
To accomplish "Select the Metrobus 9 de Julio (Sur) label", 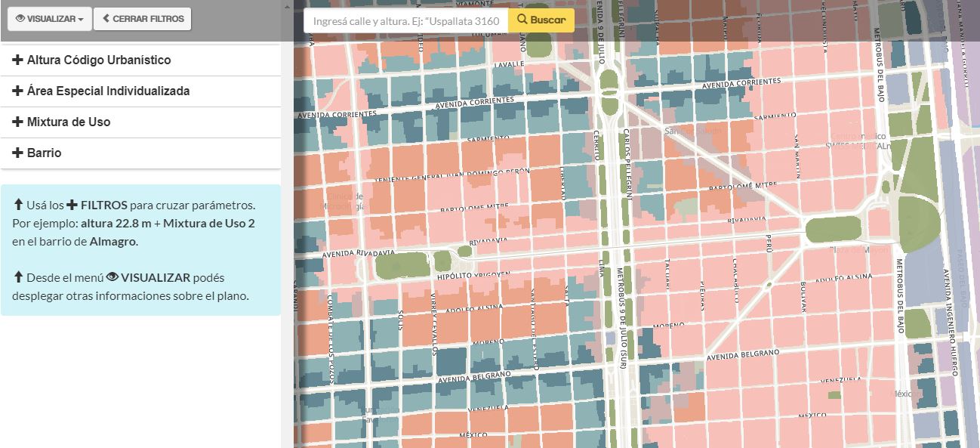I will (x=621, y=314).
